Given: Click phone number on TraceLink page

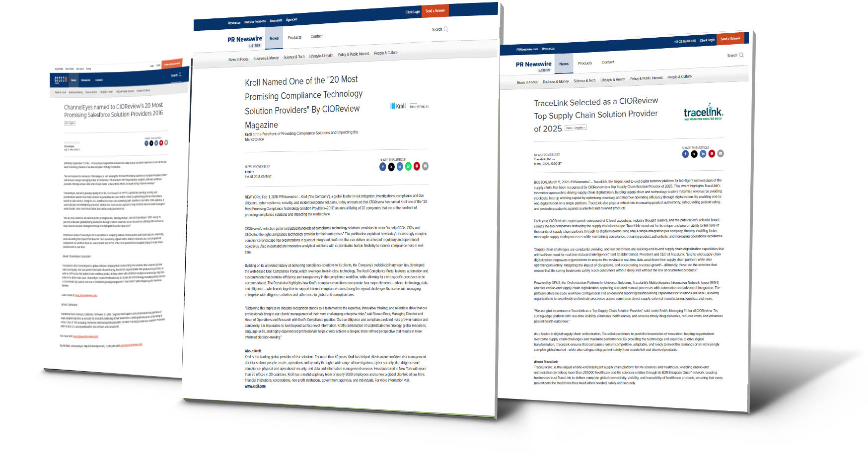Looking at the screenshot, I should point(685,41).
